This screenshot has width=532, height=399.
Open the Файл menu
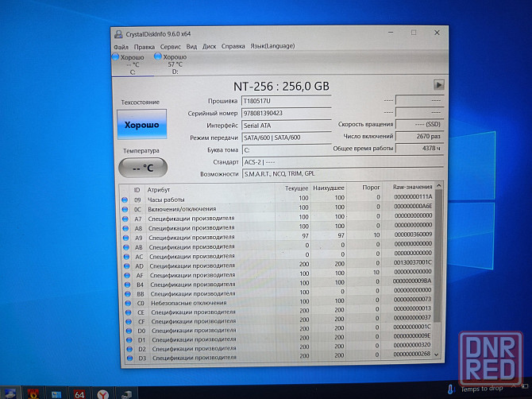point(121,47)
